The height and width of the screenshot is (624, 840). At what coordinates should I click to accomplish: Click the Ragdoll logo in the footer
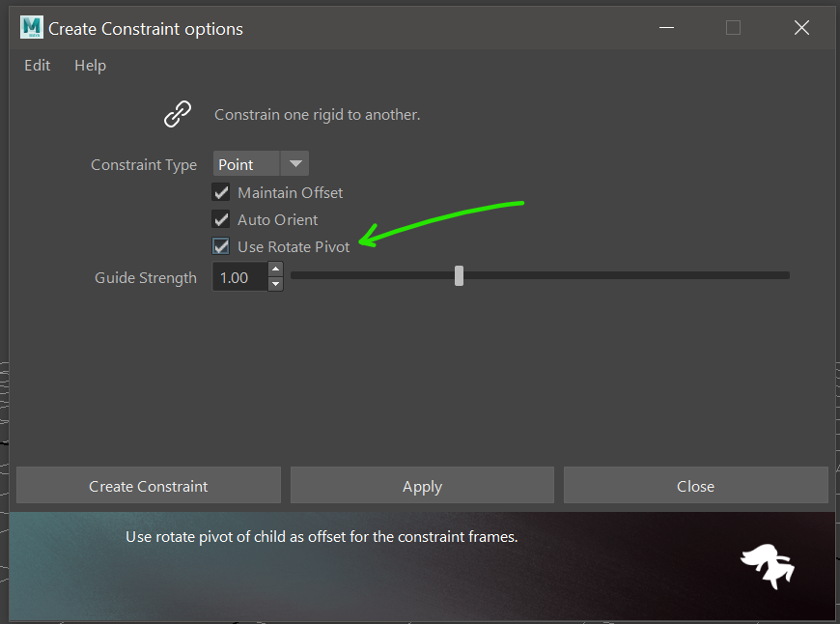(768, 566)
